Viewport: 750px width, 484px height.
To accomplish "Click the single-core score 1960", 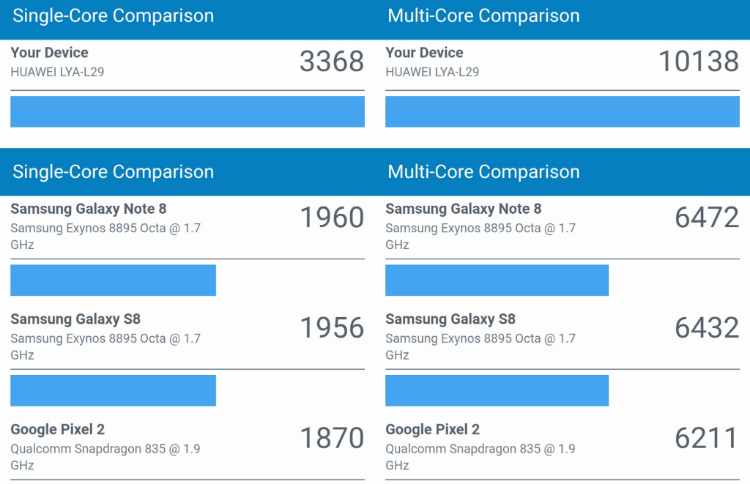I will pyautogui.click(x=332, y=218).
